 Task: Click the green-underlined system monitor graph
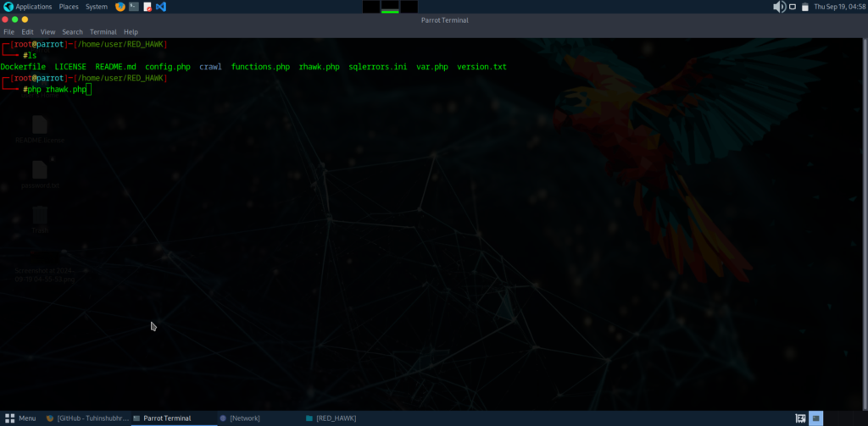pos(390,7)
